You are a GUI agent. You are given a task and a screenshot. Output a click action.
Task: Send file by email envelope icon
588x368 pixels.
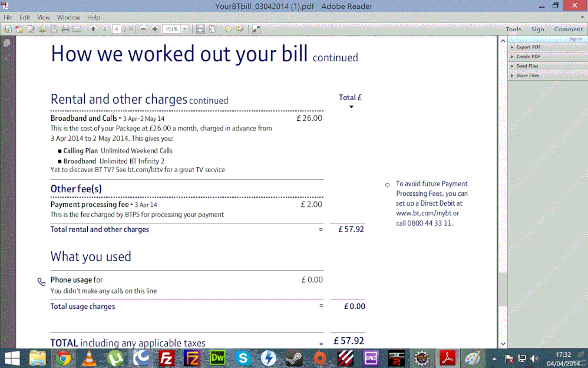pyautogui.click(x=77, y=29)
